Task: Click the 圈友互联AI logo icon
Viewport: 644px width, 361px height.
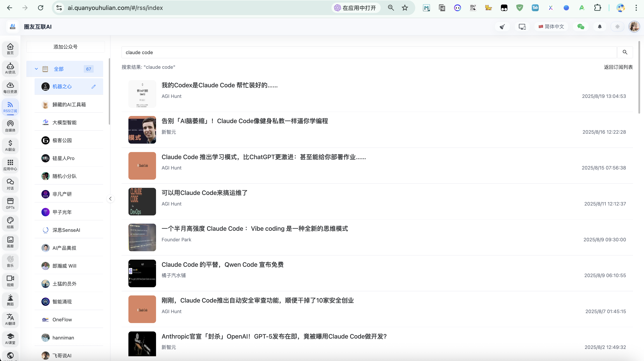Action: (x=13, y=27)
